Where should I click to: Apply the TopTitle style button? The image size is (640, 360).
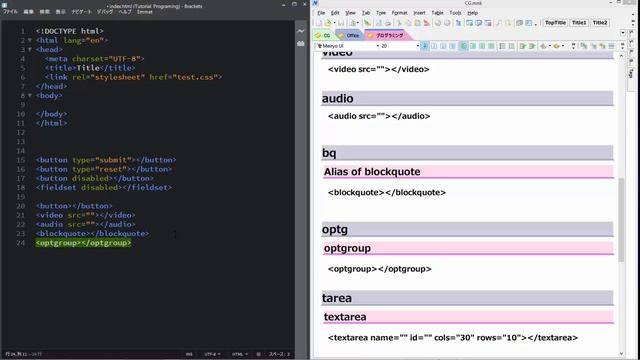click(x=555, y=23)
